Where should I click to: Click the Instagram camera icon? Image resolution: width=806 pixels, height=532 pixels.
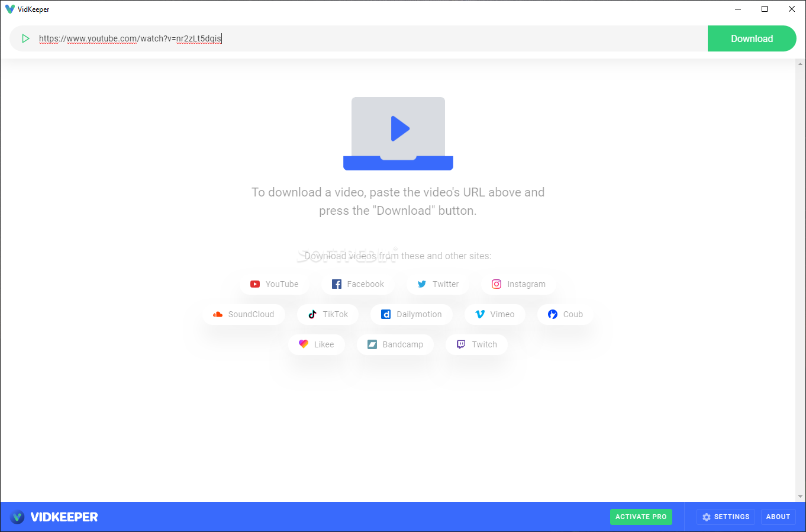tap(497, 284)
